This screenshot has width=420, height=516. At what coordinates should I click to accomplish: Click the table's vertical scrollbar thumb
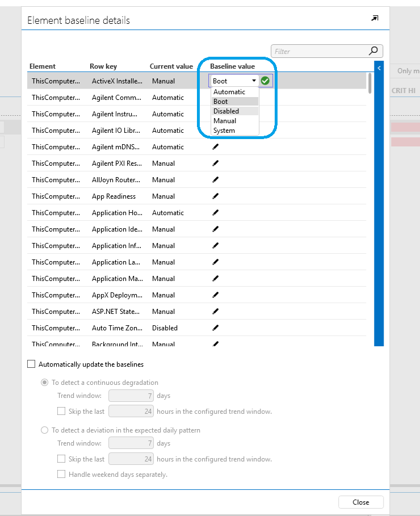point(371,83)
